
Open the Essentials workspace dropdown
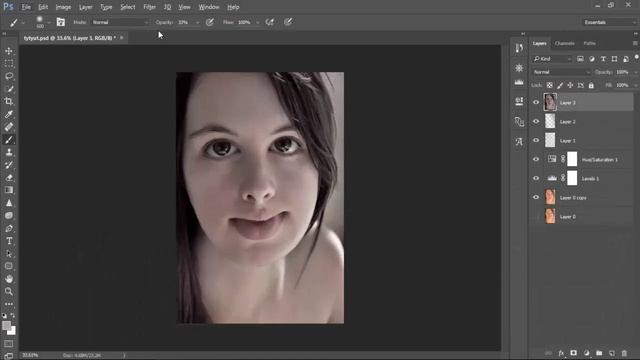(x=609, y=22)
